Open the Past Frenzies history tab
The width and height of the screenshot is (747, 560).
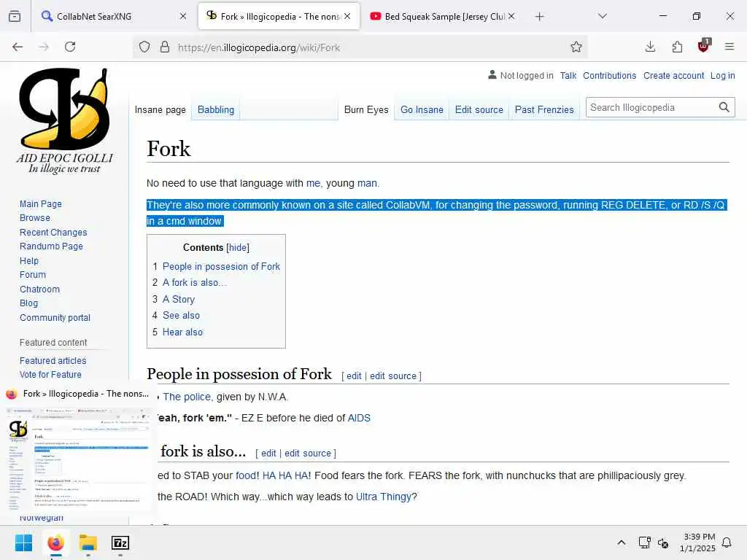coord(544,109)
